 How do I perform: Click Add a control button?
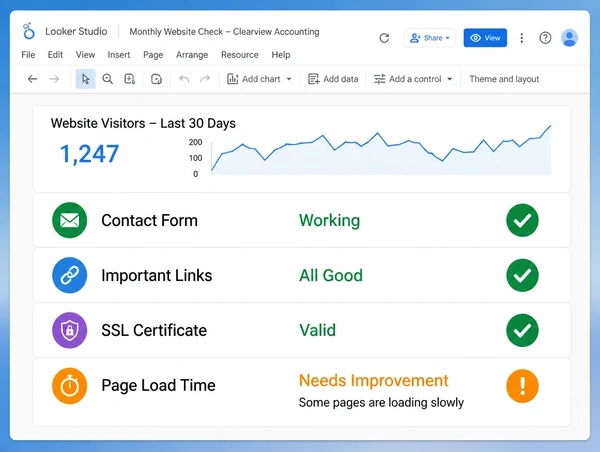pyautogui.click(x=413, y=79)
